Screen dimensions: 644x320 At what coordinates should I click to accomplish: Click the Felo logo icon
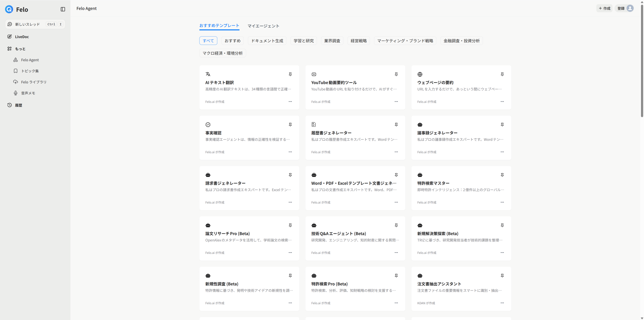pyautogui.click(x=9, y=9)
